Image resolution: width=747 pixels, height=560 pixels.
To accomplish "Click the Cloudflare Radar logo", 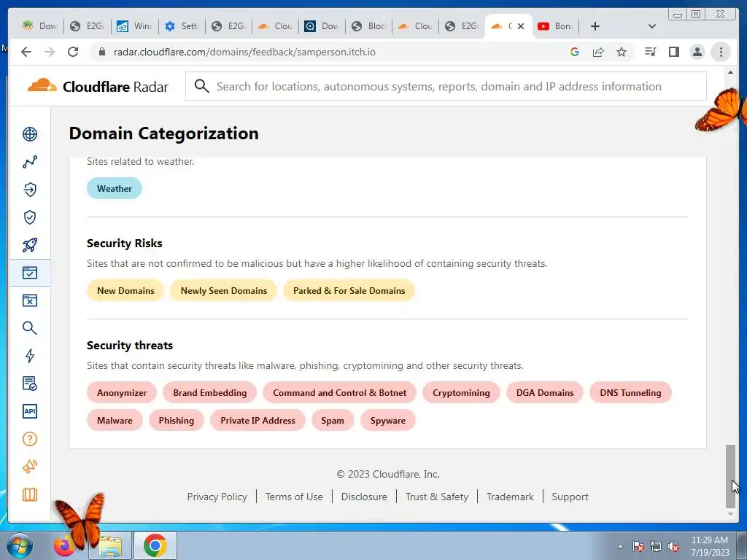I will click(x=98, y=86).
